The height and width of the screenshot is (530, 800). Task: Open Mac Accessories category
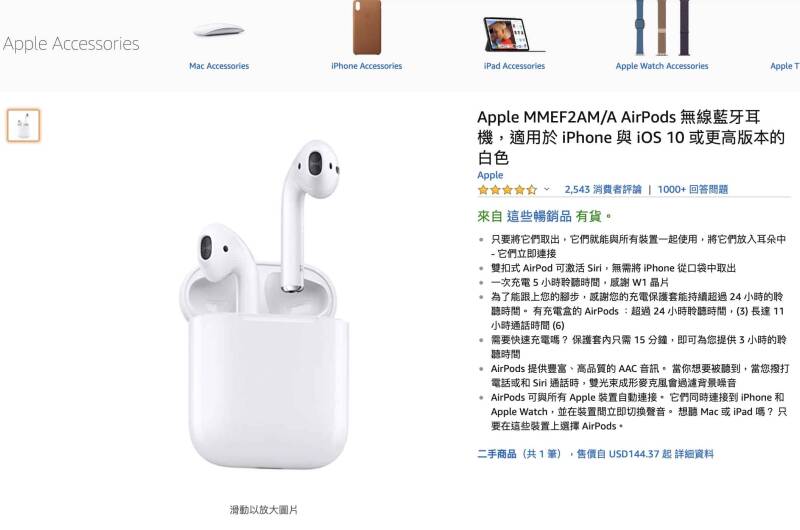219,66
